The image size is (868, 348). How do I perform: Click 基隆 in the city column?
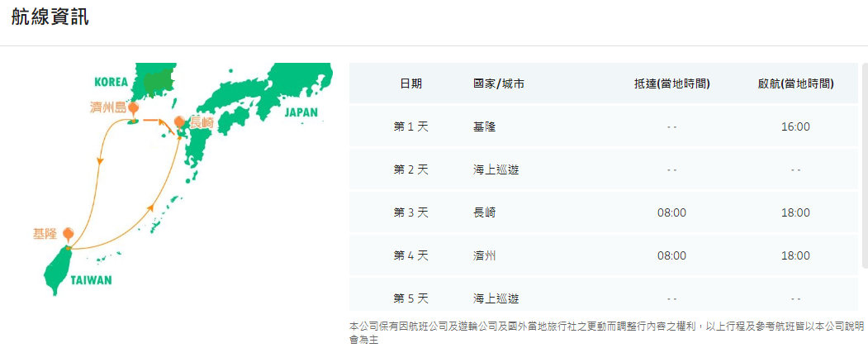click(484, 127)
